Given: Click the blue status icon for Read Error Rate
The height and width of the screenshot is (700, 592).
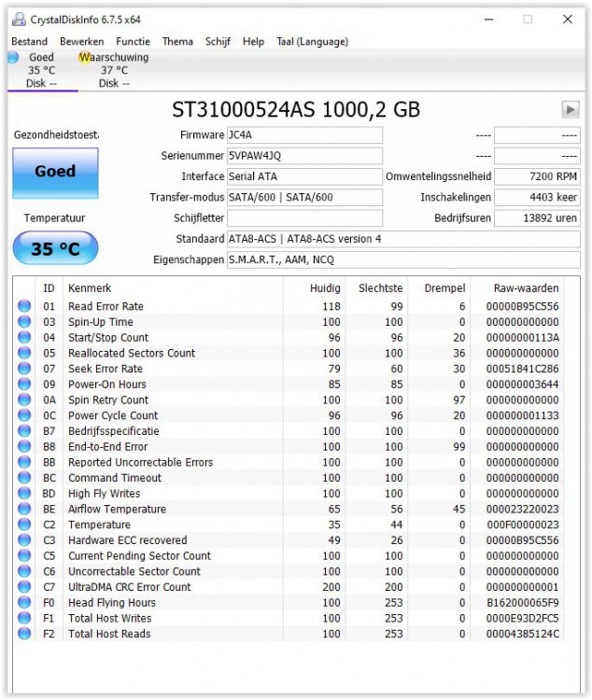Looking at the screenshot, I should pyautogui.click(x=24, y=307).
